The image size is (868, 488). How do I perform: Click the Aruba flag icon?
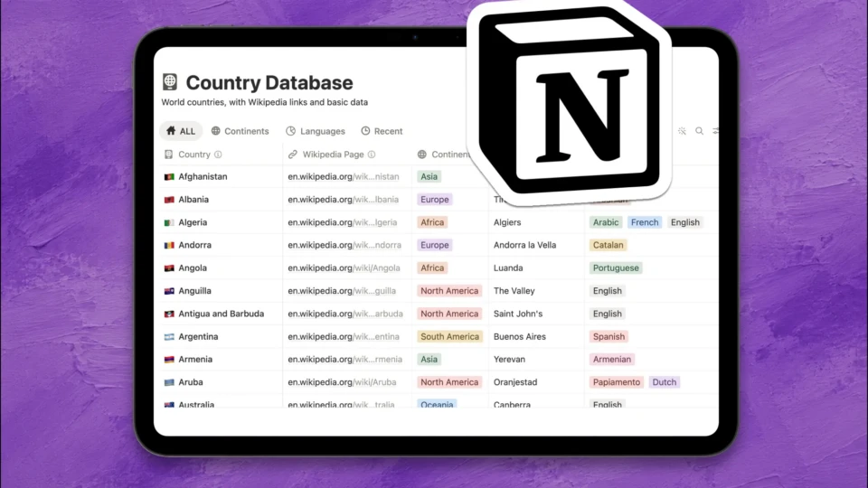click(169, 382)
